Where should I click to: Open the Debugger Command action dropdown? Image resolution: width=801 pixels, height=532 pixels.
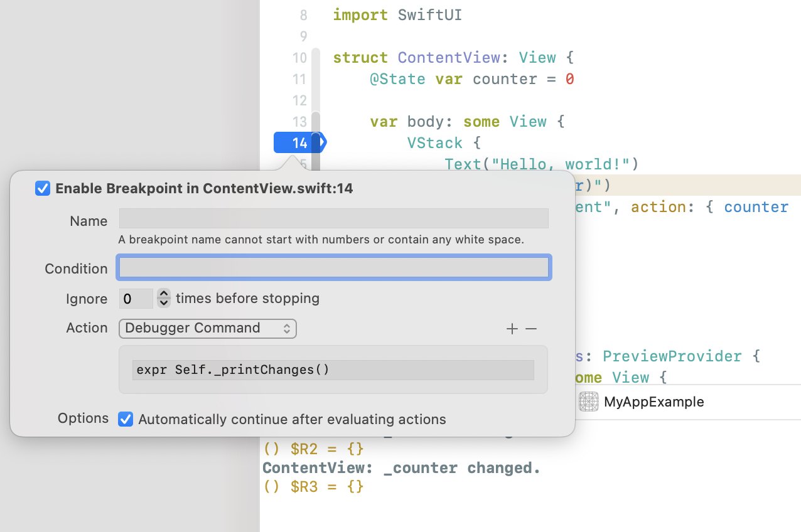[x=207, y=328]
